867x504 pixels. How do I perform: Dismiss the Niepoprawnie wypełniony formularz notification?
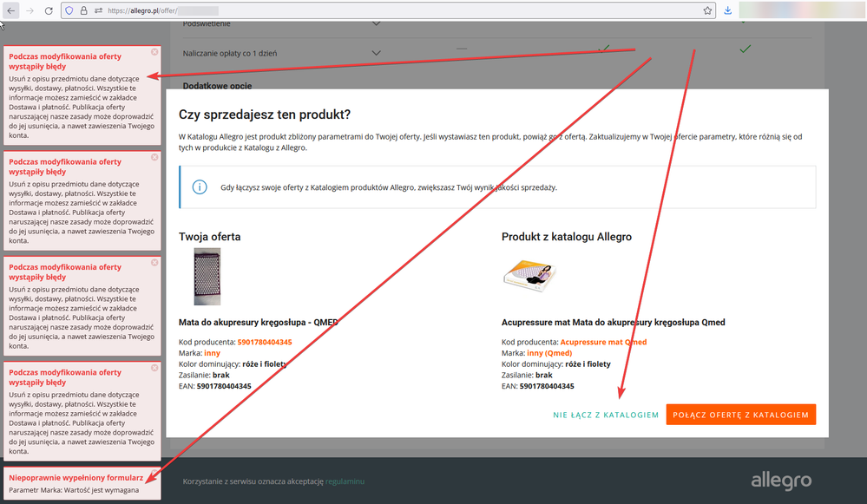(154, 474)
